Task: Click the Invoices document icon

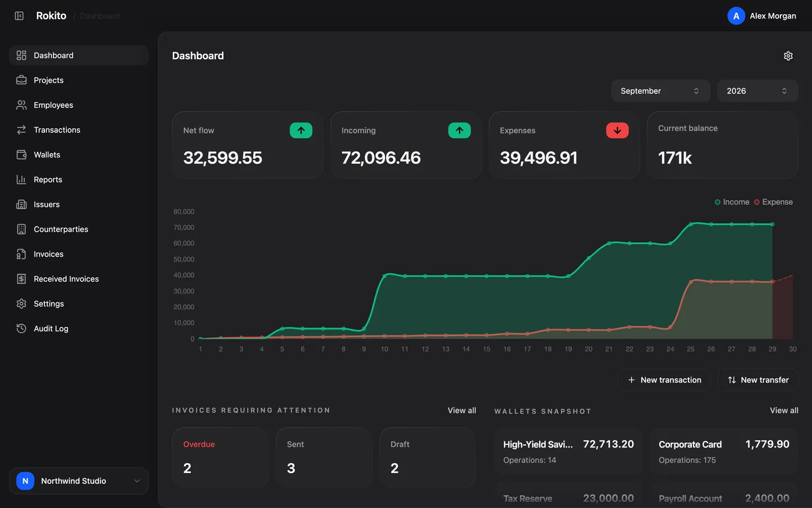Action: [x=21, y=254]
